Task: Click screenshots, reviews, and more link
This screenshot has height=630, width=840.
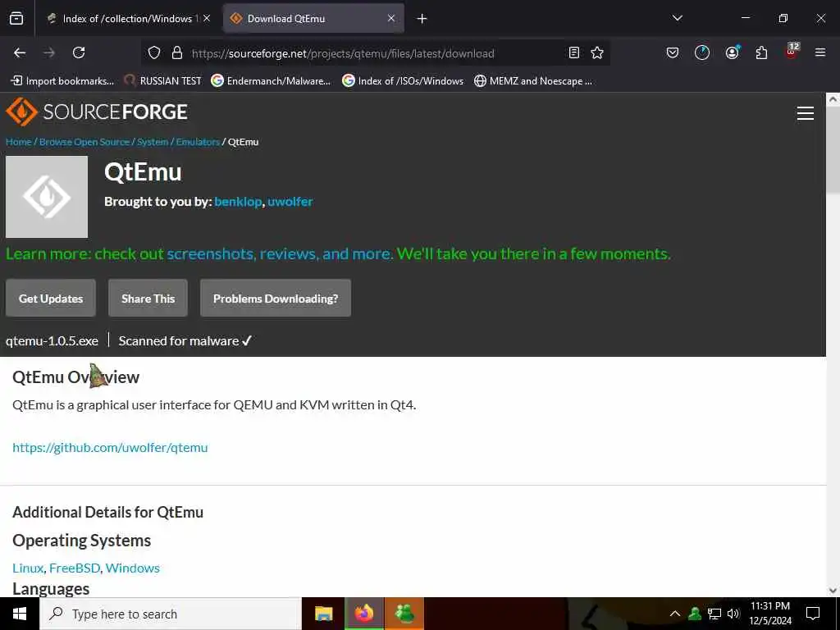Action: pos(280,253)
